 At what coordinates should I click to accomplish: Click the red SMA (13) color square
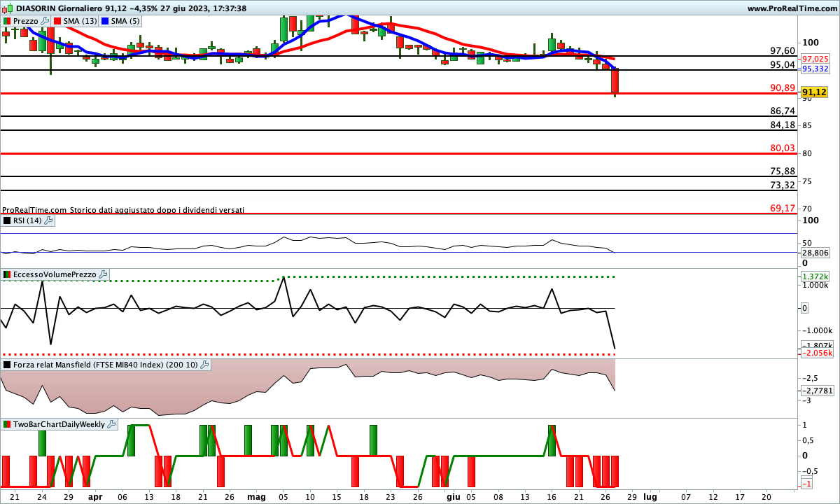57,21
